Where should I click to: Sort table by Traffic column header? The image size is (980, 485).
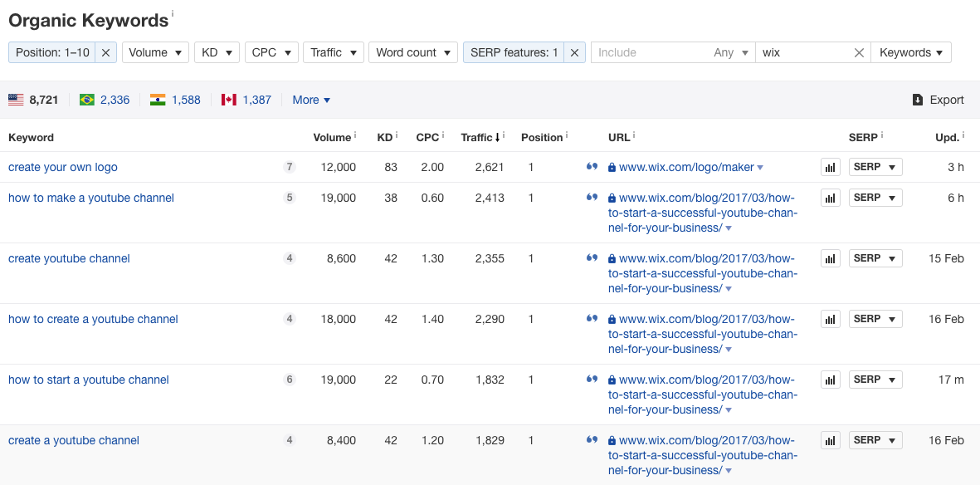pyautogui.click(x=477, y=137)
